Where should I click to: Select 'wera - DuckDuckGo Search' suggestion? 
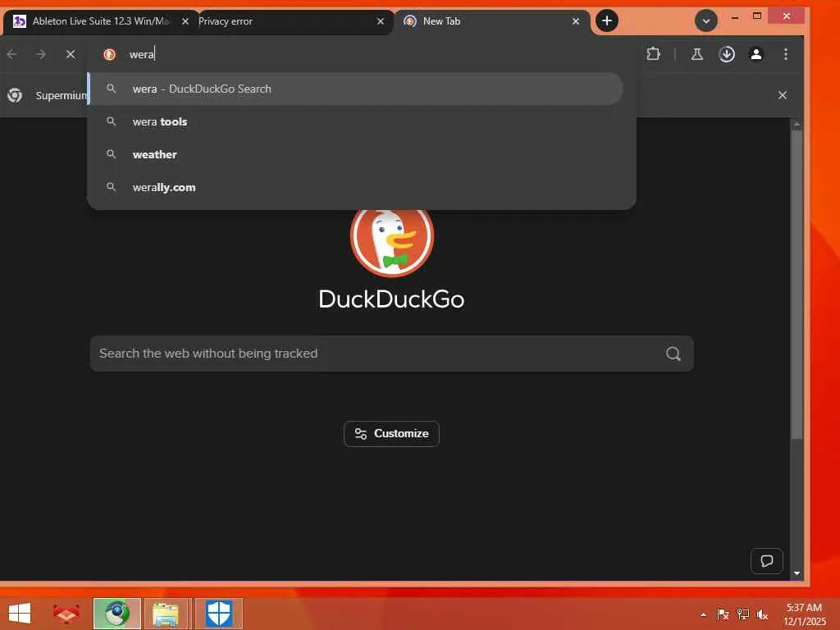pyautogui.click(x=356, y=89)
